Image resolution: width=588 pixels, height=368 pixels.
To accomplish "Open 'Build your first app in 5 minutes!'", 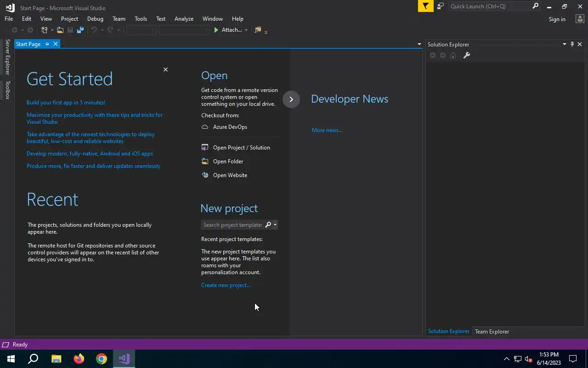I will (66, 103).
